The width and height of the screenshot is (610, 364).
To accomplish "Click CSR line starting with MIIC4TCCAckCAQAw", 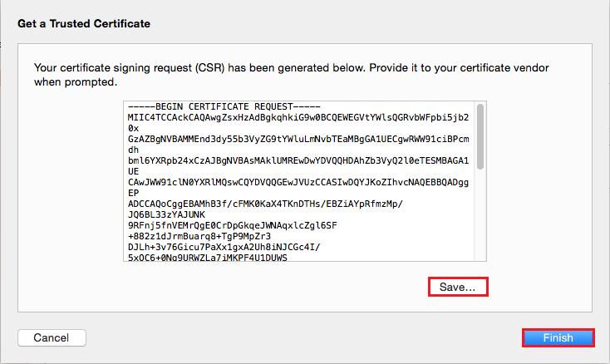I will pos(298,118).
